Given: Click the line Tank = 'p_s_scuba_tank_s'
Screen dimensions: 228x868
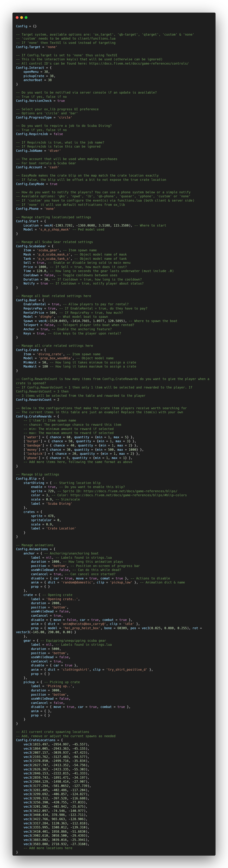Looking at the screenshot, I should [75, 259].
